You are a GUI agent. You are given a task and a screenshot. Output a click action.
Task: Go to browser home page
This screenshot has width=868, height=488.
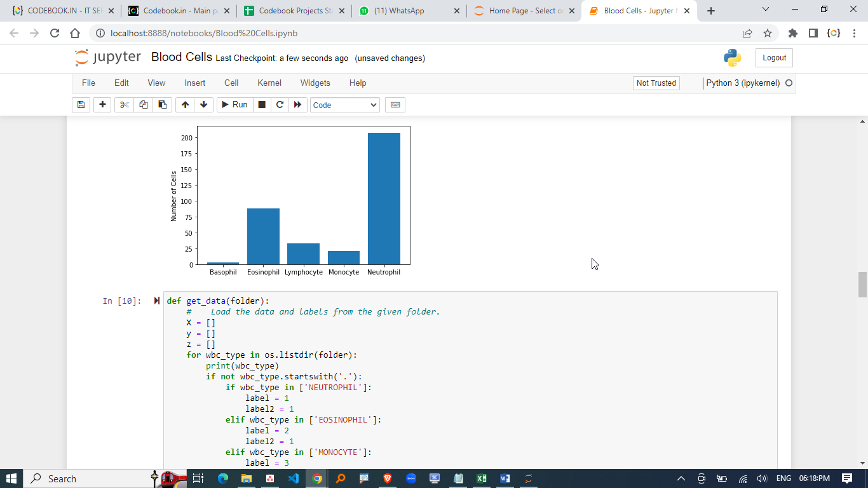pyautogui.click(x=74, y=33)
